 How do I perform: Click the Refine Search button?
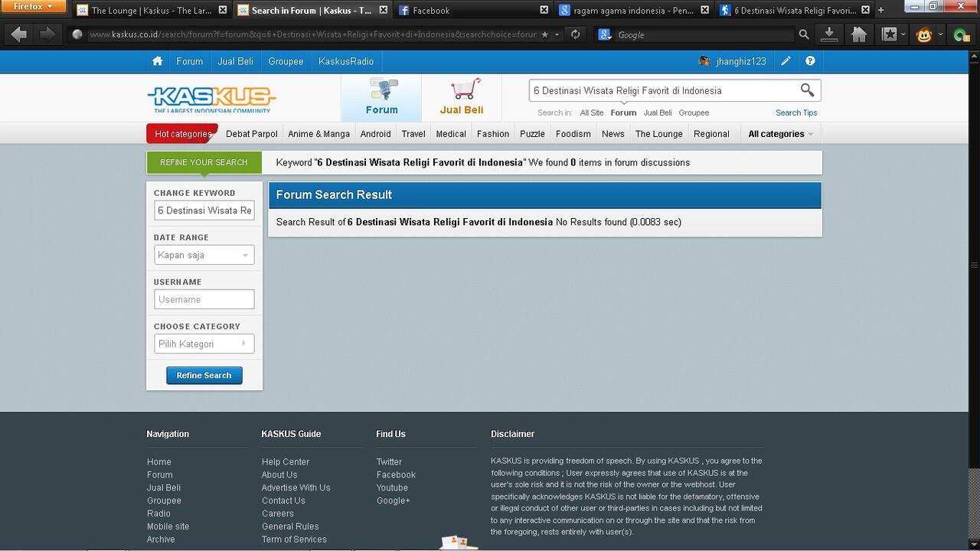tap(204, 375)
